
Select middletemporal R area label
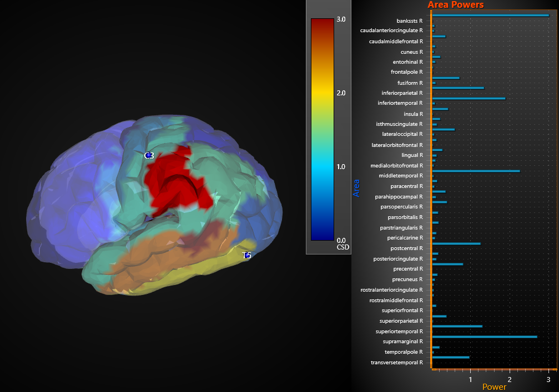401,176
